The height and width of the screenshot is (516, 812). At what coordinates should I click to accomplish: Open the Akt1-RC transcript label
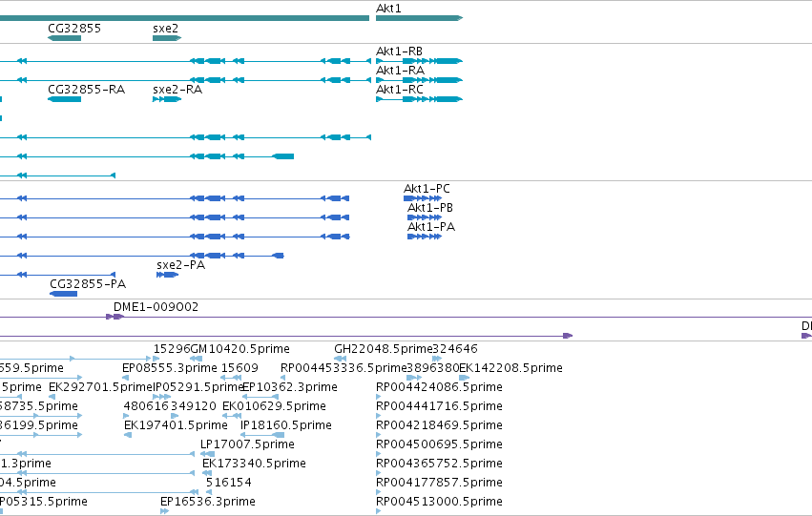pyautogui.click(x=399, y=90)
